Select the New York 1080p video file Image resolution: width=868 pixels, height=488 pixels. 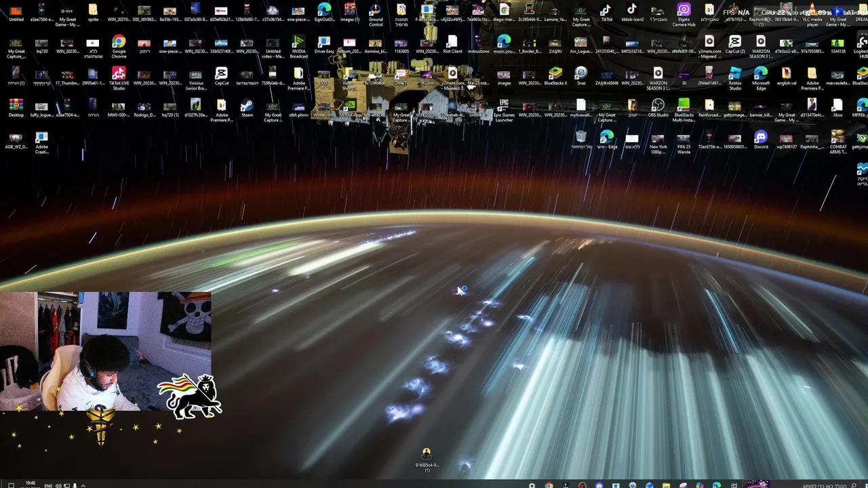click(x=658, y=143)
